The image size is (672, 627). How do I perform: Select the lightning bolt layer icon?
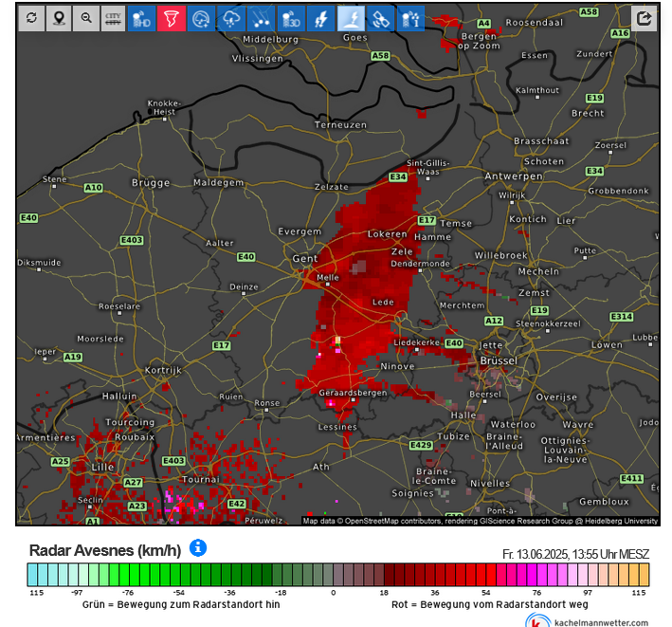(320, 18)
